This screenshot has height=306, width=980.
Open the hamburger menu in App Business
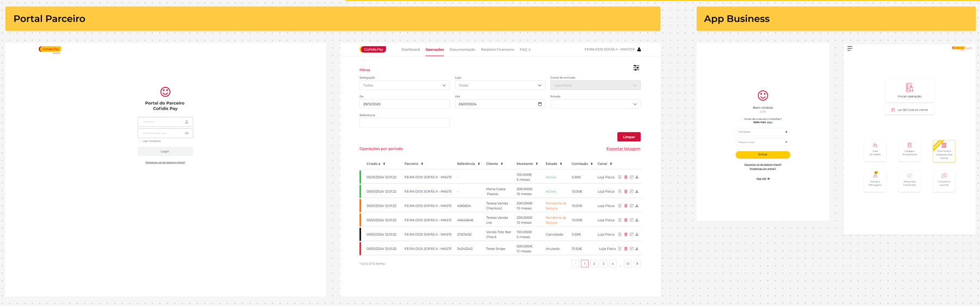tap(850, 48)
